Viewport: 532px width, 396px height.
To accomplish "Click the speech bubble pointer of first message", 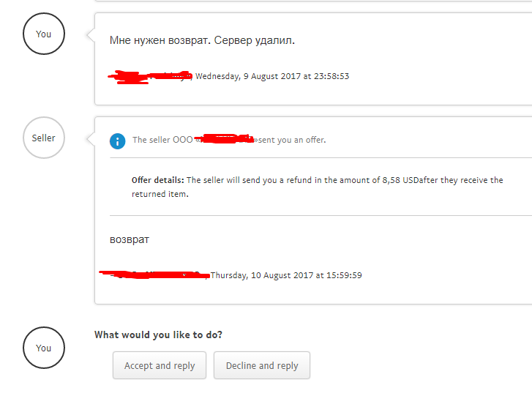I will tap(91, 35).
